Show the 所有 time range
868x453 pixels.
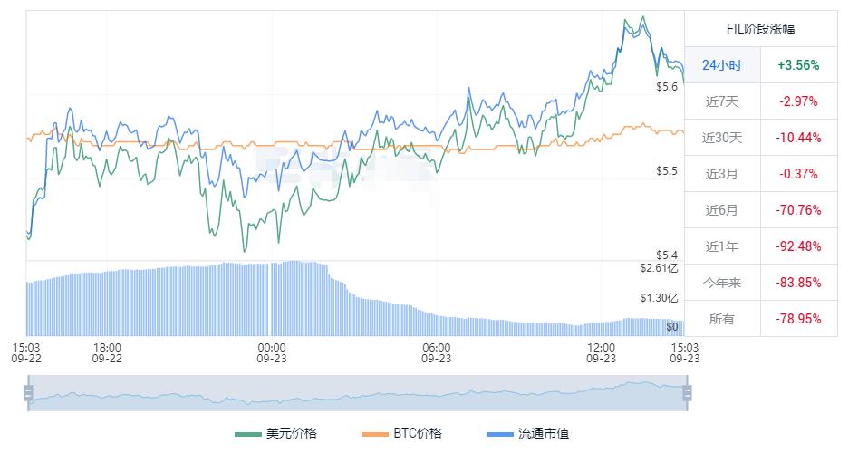[x=722, y=319]
